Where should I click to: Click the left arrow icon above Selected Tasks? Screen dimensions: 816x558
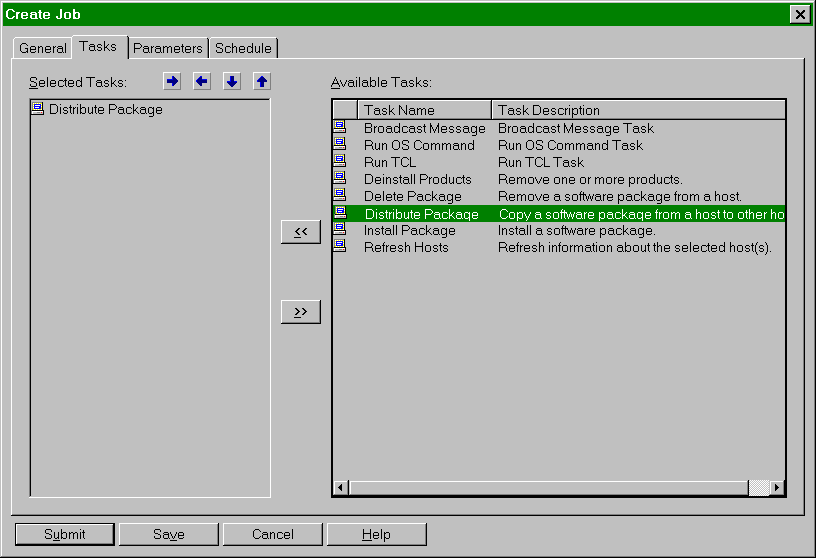pos(202,82)
